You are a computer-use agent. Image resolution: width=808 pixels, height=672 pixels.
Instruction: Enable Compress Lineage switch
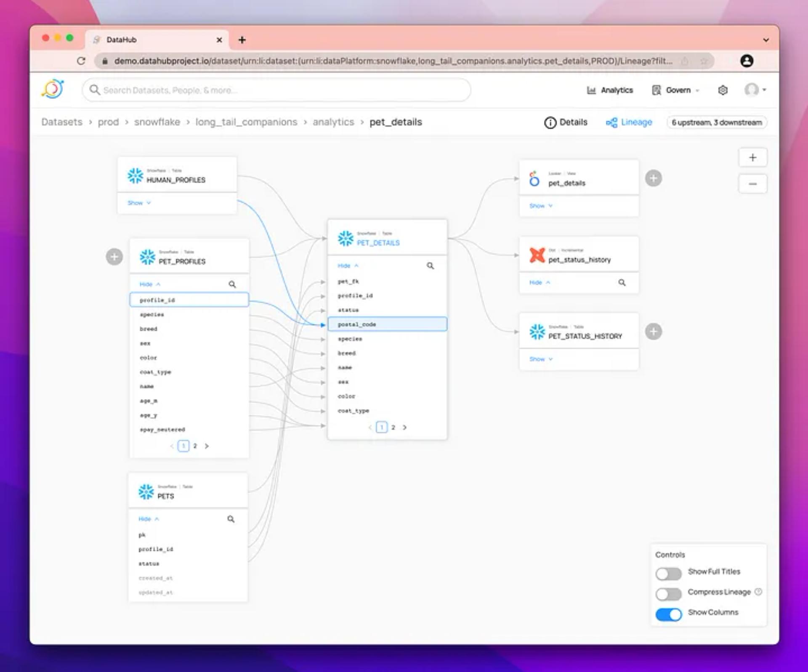[x=668, y=594]
